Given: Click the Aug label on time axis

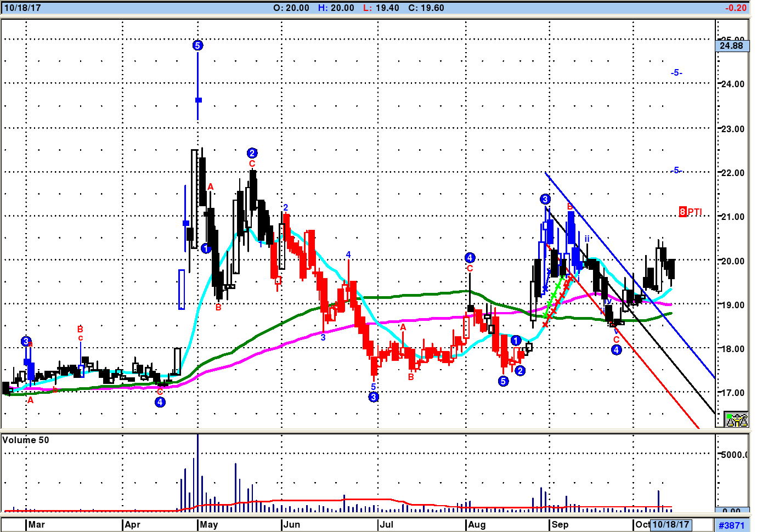Looking at the screenshot, I should pyautogui.click(x=477, y=524).
